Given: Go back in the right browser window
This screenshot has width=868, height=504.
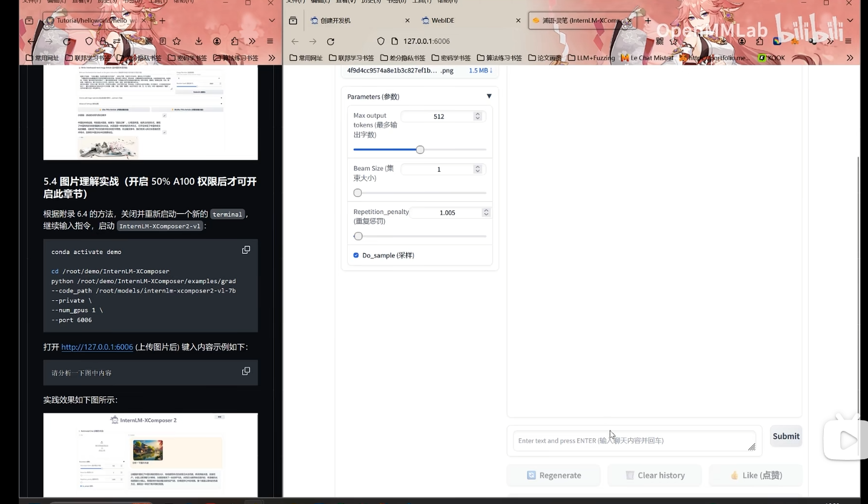Looking at the screenshot, I should (295, 42).
